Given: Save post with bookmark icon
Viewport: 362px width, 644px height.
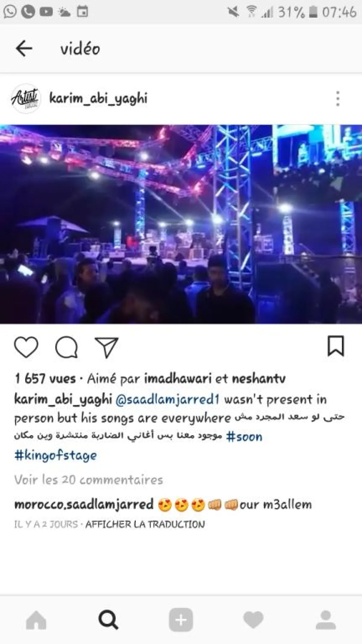Looking at the screenshot, I should click(336, 346).
